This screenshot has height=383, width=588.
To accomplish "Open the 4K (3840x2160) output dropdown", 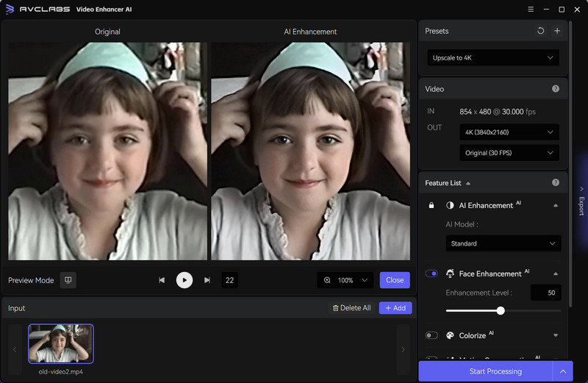I will pos(509,132).
